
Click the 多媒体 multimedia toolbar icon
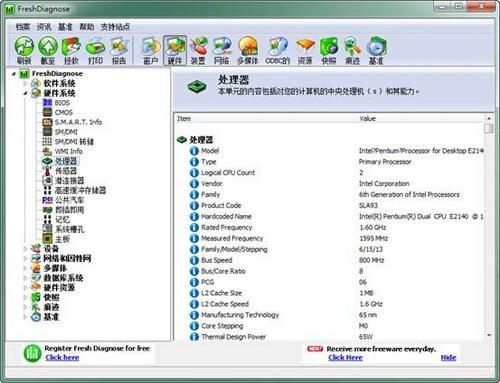pos(248,50)
